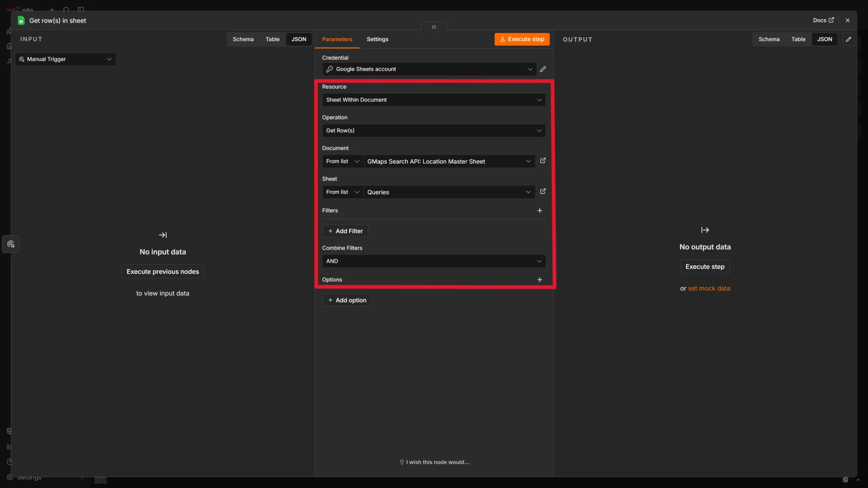The width and height of the screenshot is (868, 488).
Task: Click the Google Sheets node icon in header
Action: click(x=21, y=21)
